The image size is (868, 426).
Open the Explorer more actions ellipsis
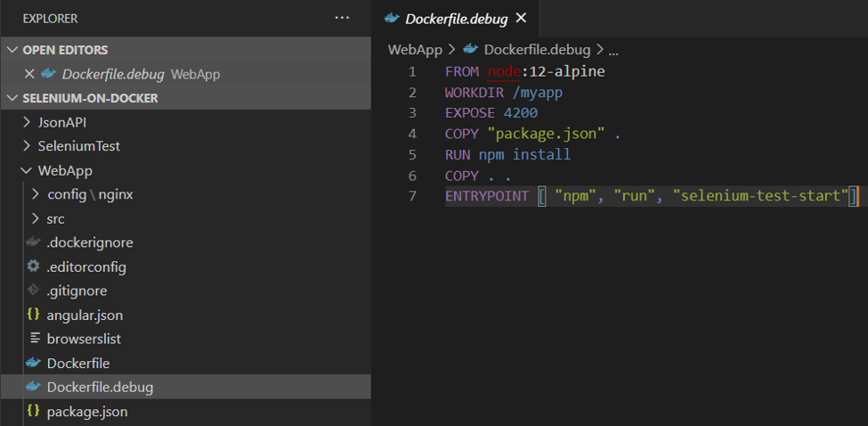coord(342,18)
